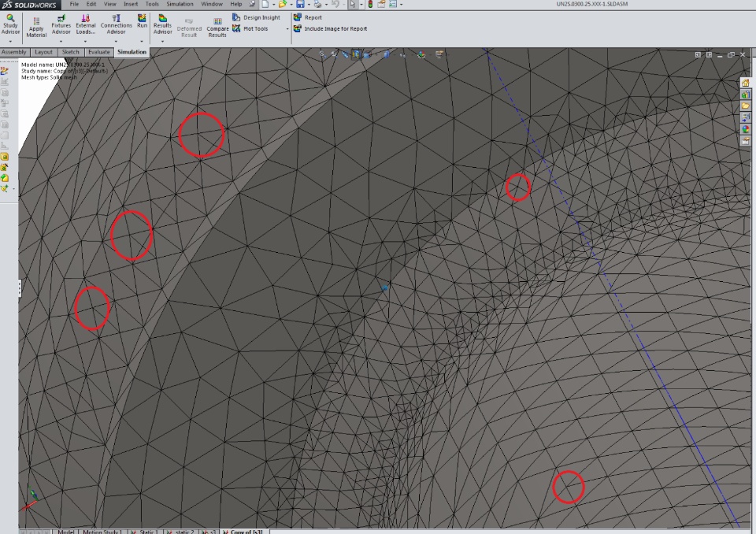This screenshot has width=756, height=534.
Task: Expand Run dropdown arrow
Action: [142, 42]
